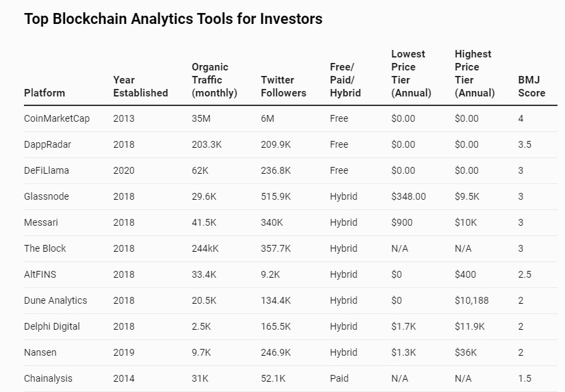Select the Twitter Followers column header

pyautogui.click(x=283, y=86)
